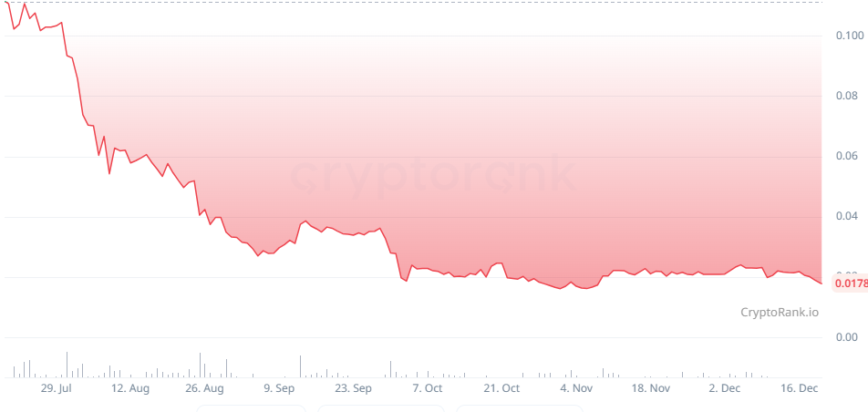Click the current price tag 0.0178
This screenshot has width=868, height=412.
coord(851,283)
